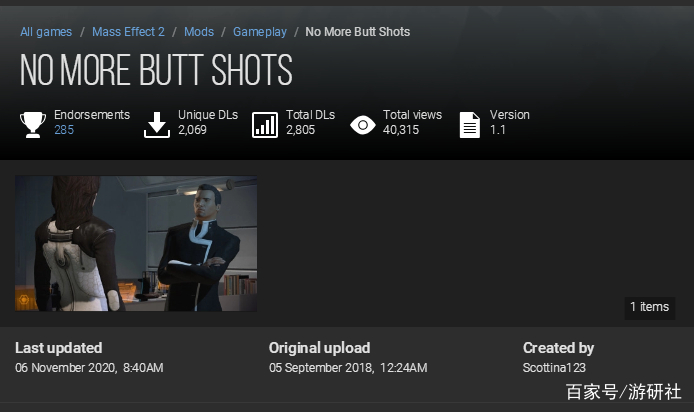Click the 1 items gallery badge
The image size is (694, 412).
(x=649, y=307)
